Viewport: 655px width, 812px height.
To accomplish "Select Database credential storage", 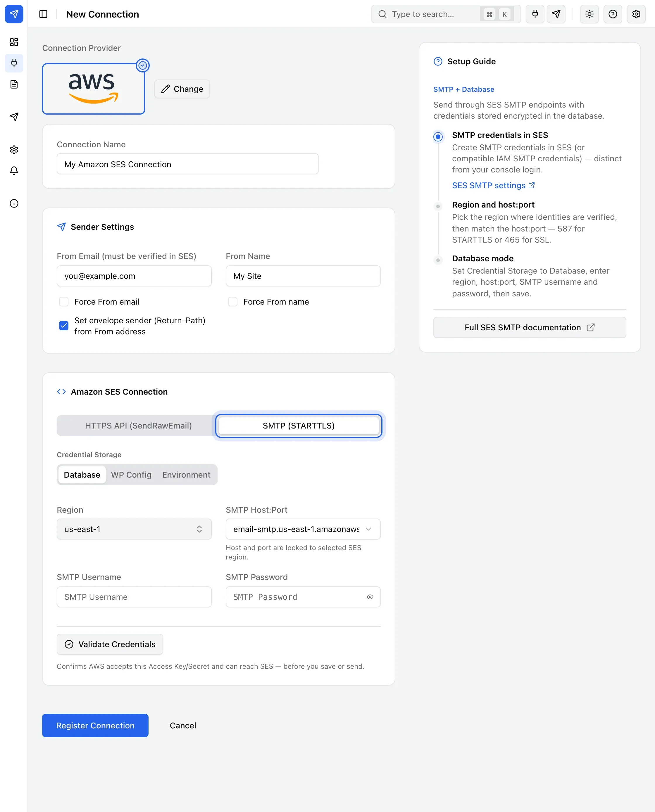I will pyautogui.click(x=82, y=475).
